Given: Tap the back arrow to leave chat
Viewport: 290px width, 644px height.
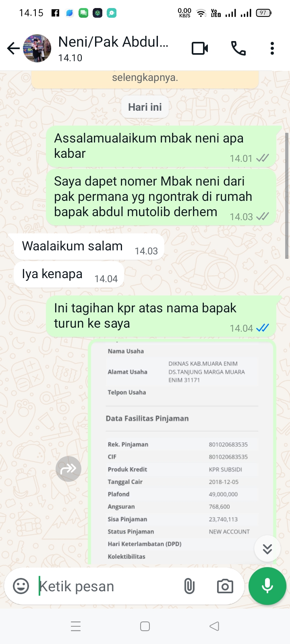Looking at the screenshot, I should (13, 49).
